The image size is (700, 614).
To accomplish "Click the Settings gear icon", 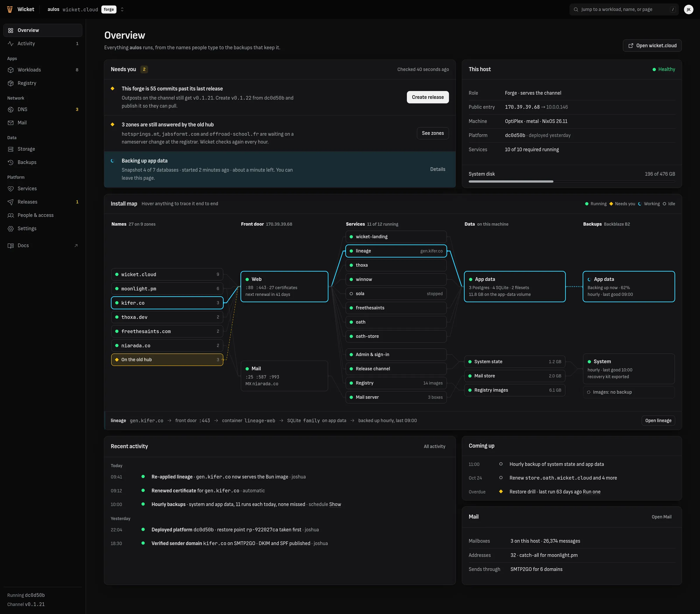I will [x=10, y=228].
